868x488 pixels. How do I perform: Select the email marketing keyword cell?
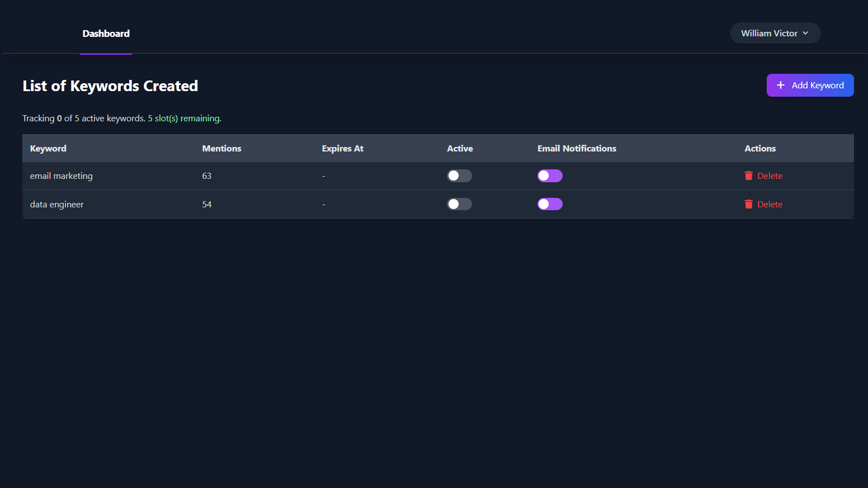pyautogui.click(x=61, y=176)
